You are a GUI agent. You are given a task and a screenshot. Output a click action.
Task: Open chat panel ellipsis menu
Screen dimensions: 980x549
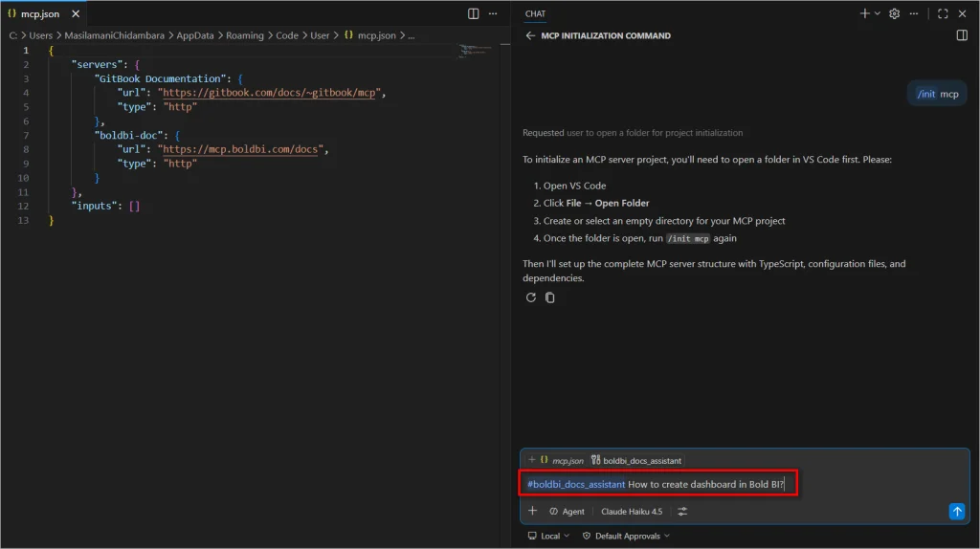click(x=914, y=13)
